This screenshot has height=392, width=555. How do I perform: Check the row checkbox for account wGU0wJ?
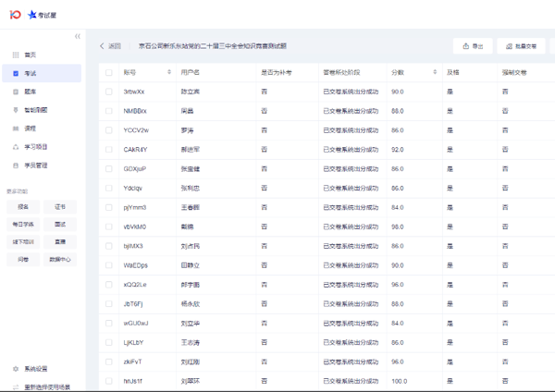108,323
